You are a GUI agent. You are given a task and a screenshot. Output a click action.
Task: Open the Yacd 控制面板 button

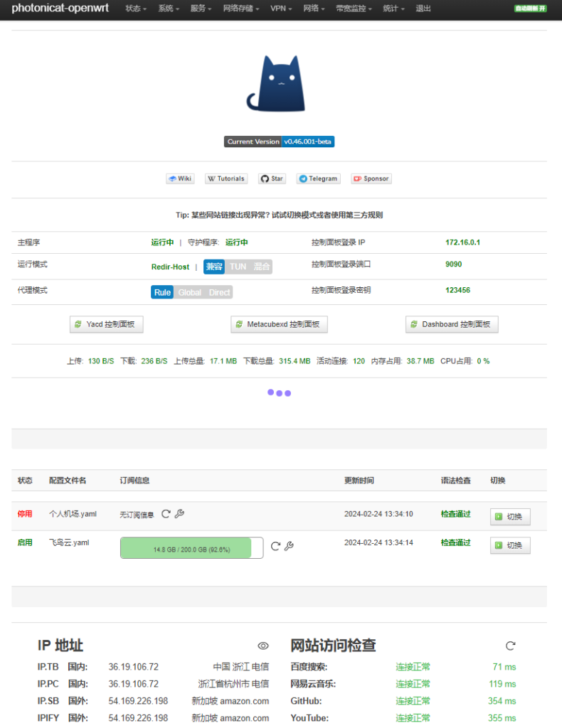107,324
